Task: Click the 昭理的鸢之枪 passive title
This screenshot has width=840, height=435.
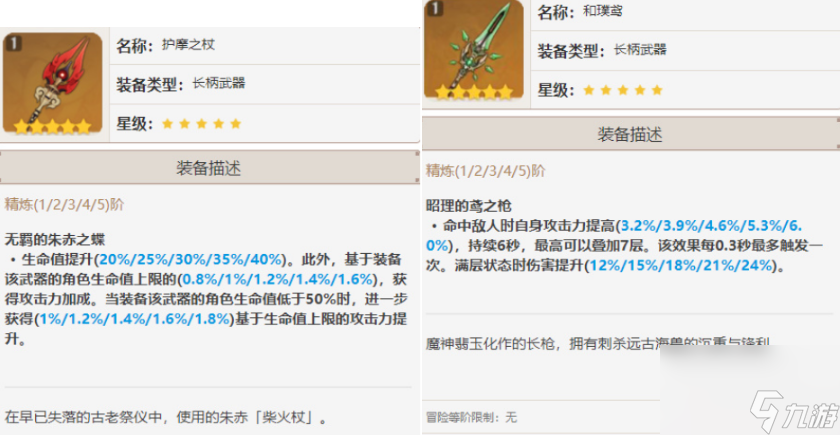Action: click(469, 205)
